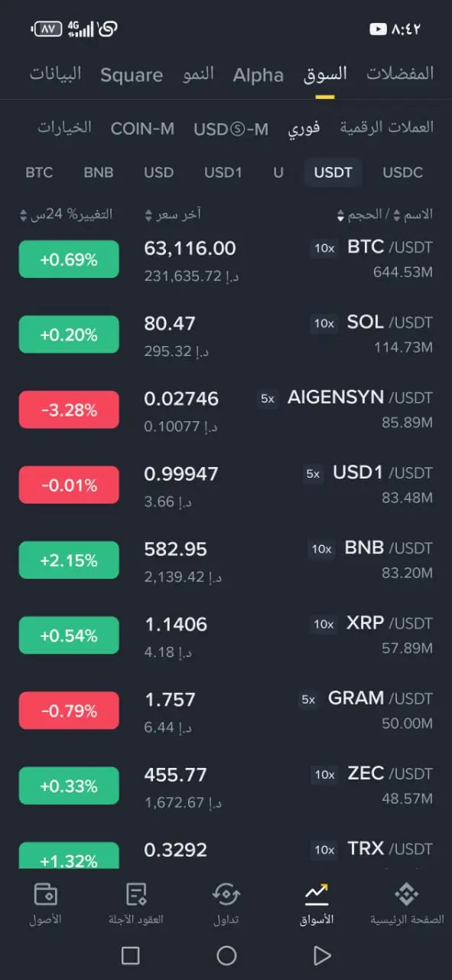The height and width of the screenshot is (980, 452).
Task: Select the BNB quote filter
Action: click(x=99, y=172)
